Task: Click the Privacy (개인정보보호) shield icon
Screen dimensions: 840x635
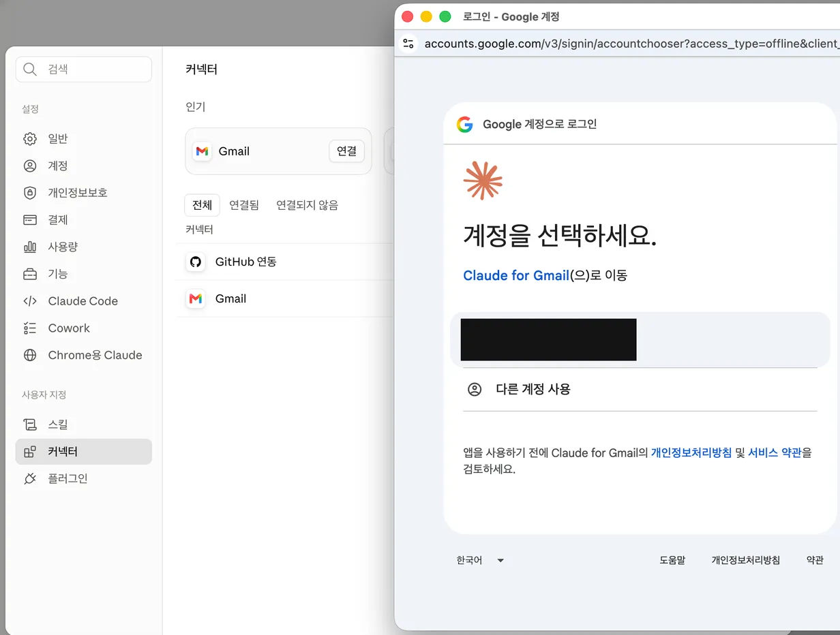Action: tap(30, 193)
